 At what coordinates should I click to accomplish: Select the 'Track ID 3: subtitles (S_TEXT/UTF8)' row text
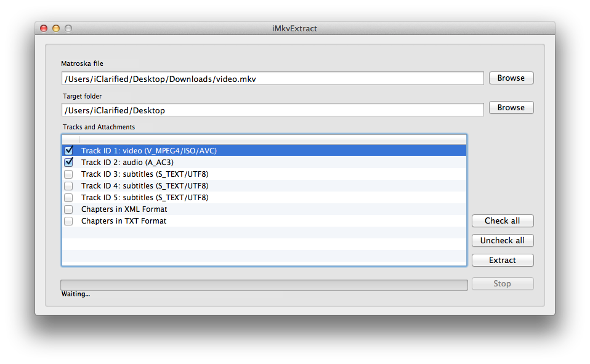[x=145, y=174]
